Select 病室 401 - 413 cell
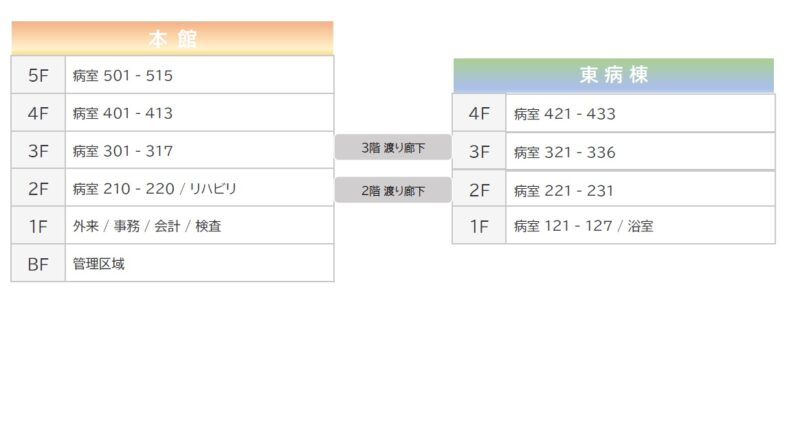The image size is (800, 445). coord(199,113)
